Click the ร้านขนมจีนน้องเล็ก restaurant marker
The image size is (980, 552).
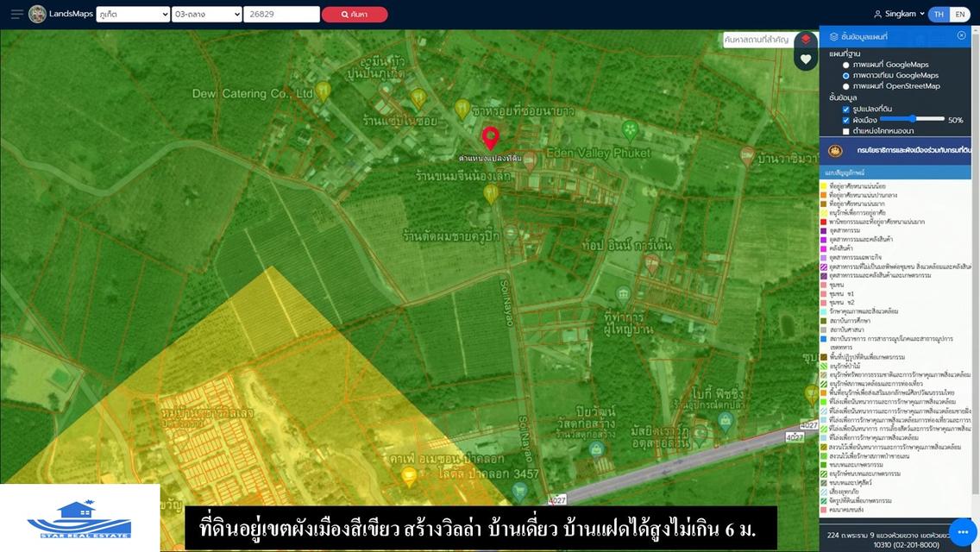click(491, 194)
